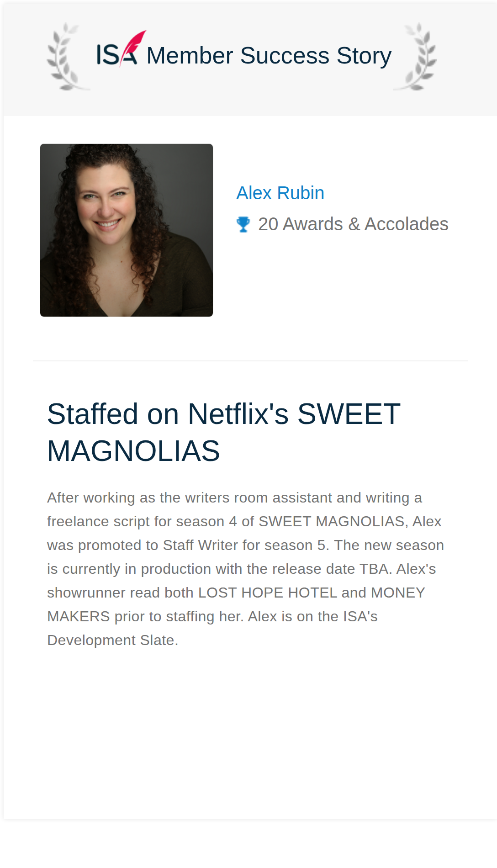The image size is (497, 868).
Task: Click the word MAKERS in the paragraph
Action: pos(79,616)
